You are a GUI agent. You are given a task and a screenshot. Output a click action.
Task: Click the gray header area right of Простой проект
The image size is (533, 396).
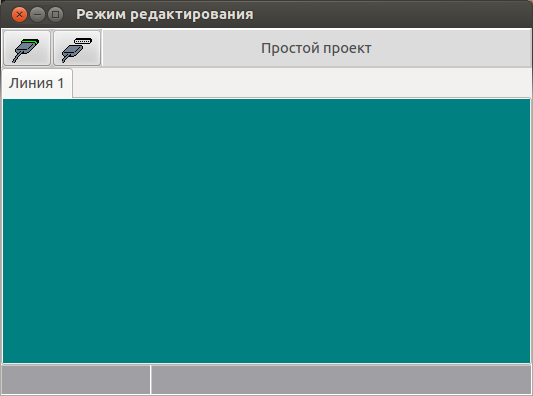coord(451,48)
